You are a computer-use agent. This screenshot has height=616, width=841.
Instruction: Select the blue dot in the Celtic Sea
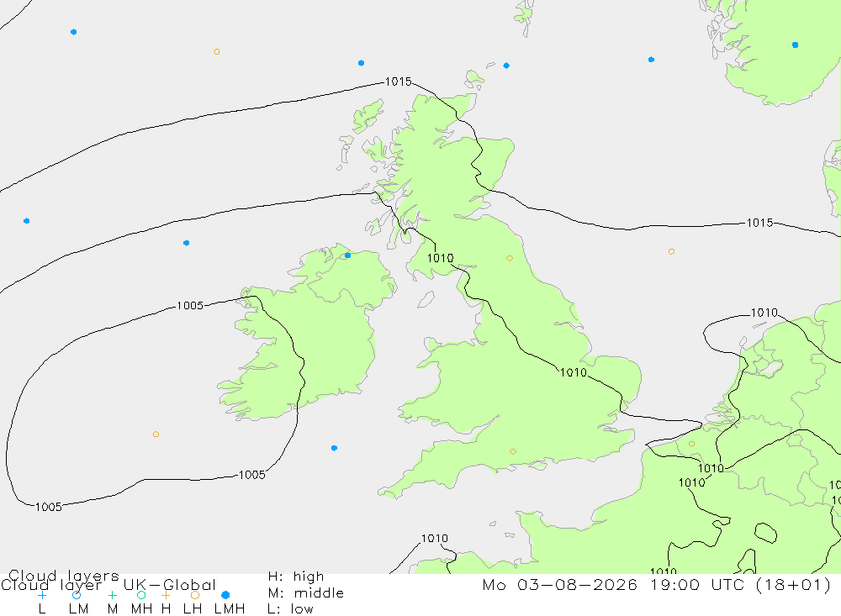click(334, 448)
